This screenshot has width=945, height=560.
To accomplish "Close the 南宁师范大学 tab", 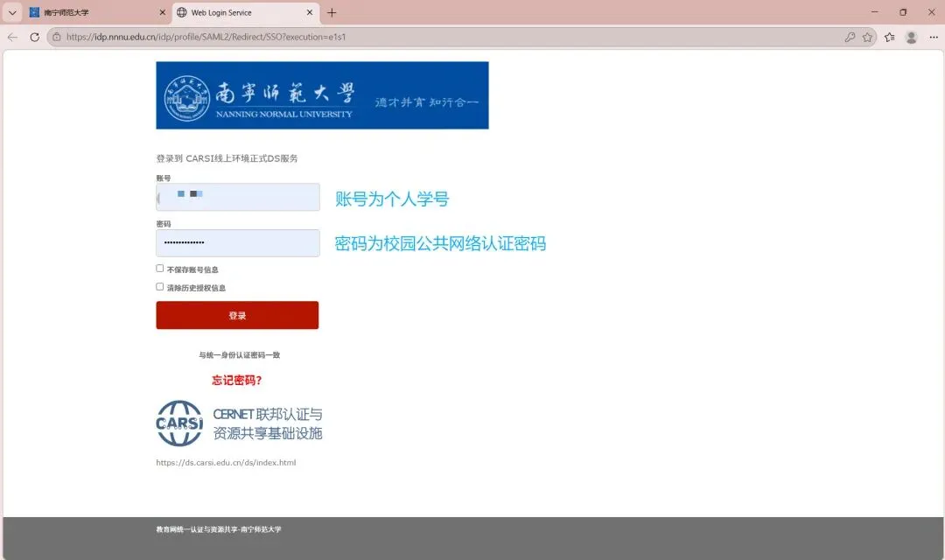I will click(162, 12).
